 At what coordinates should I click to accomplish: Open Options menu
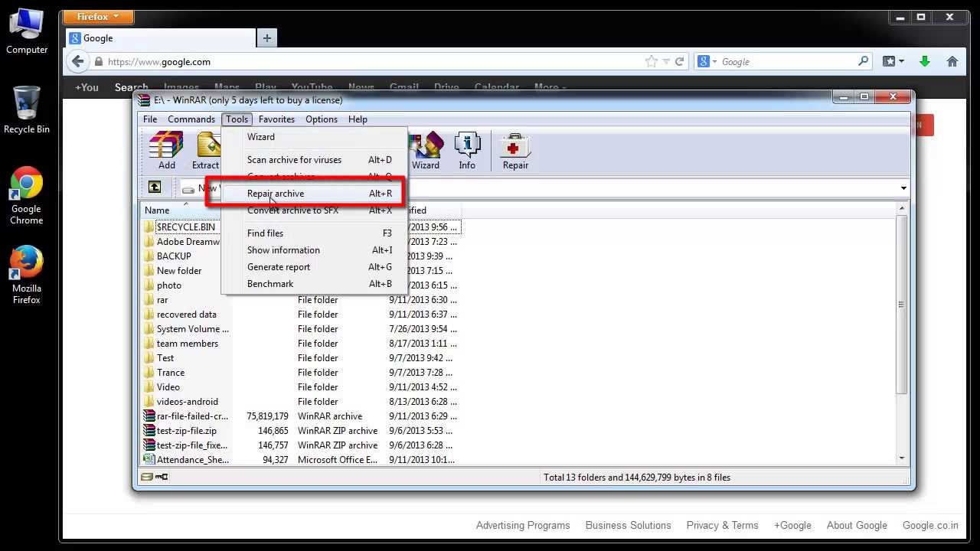(x=322, y=119)
